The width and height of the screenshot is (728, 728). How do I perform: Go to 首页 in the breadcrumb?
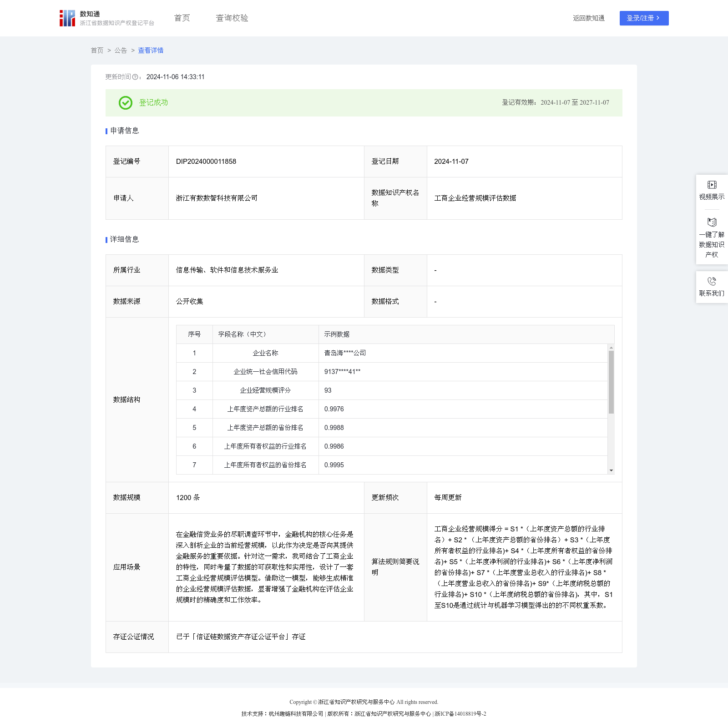pyautogui.click(x=97, y=51)
